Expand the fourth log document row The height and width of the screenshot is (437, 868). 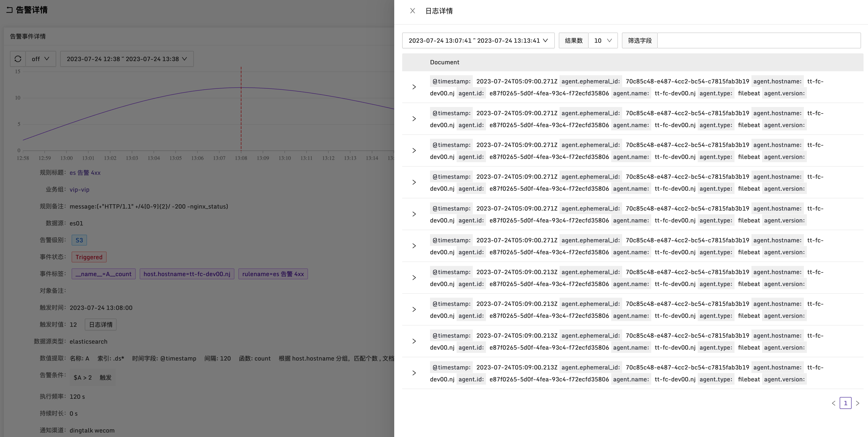click(x=414, y=182)
